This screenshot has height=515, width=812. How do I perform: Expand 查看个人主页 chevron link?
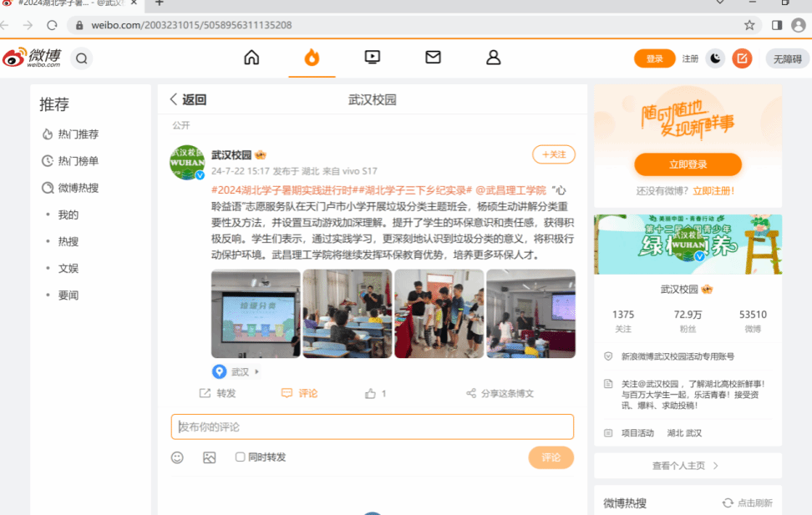(715, 466)
